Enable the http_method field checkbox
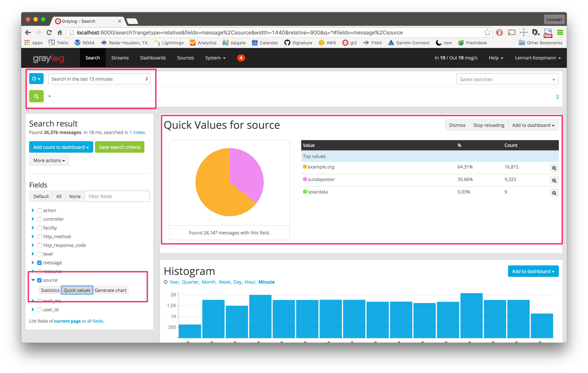Viewport: 588px width, 373px height. pos(39,236)
